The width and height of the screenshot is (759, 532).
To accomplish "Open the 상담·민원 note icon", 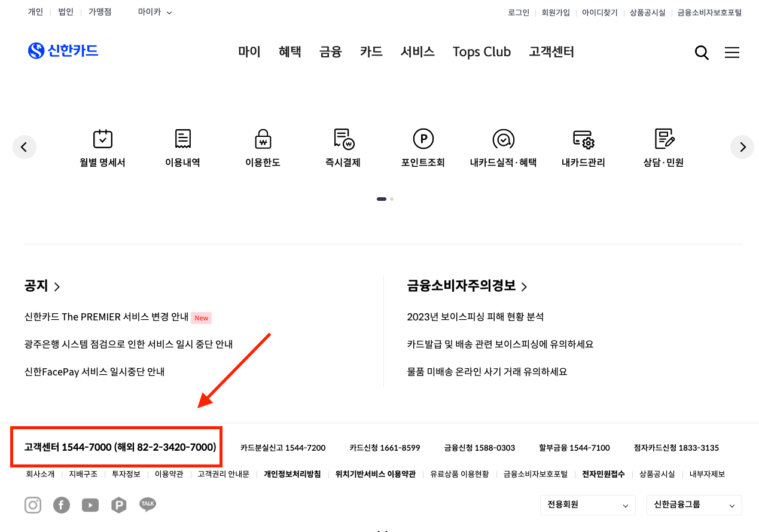I will [664, 139].
